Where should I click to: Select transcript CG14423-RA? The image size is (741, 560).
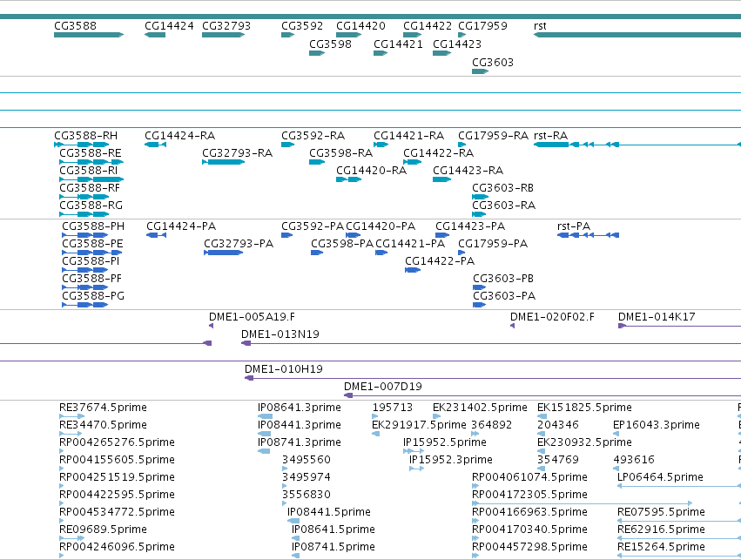click(441, 179)
